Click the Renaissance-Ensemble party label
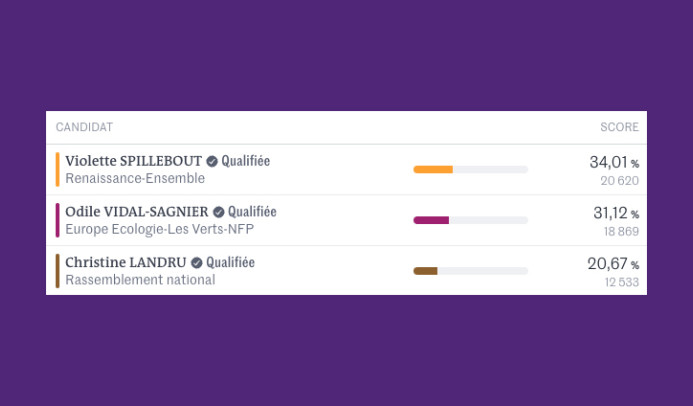 [x=135, y=179]
